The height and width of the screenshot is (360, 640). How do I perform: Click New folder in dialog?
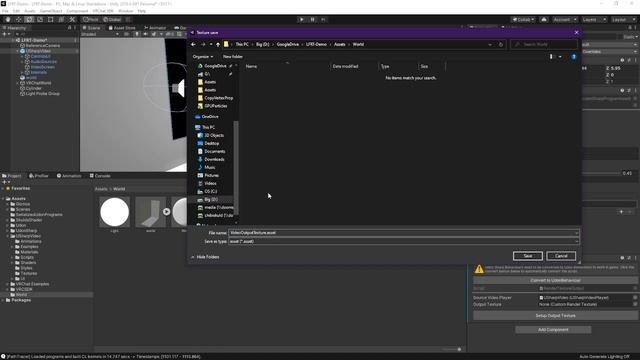click(233, 57)
